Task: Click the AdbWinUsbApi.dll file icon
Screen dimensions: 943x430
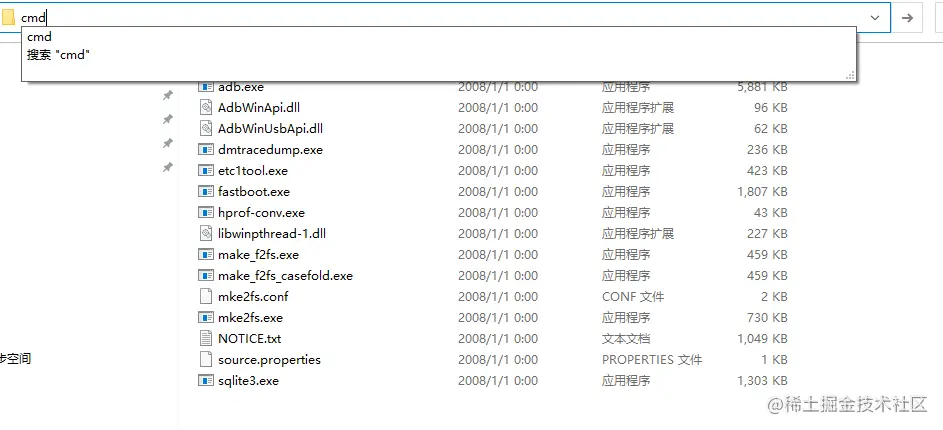Action: 206,129
